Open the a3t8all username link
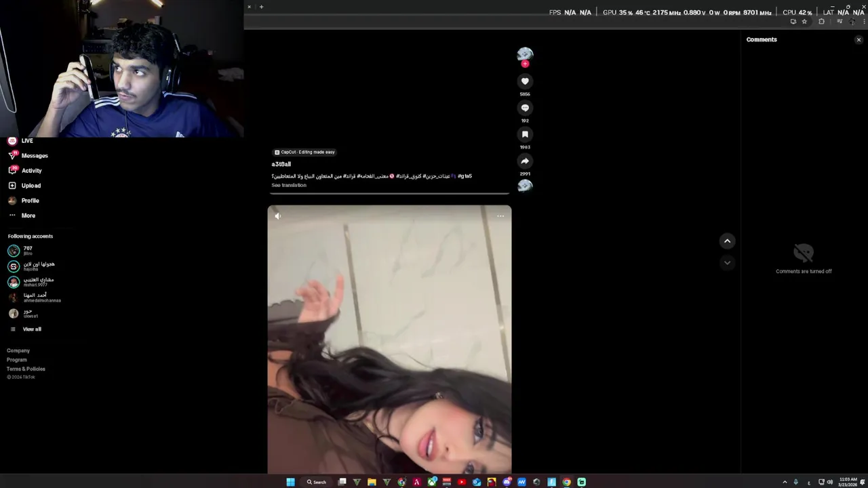868x488 pixels. (281, 164)
